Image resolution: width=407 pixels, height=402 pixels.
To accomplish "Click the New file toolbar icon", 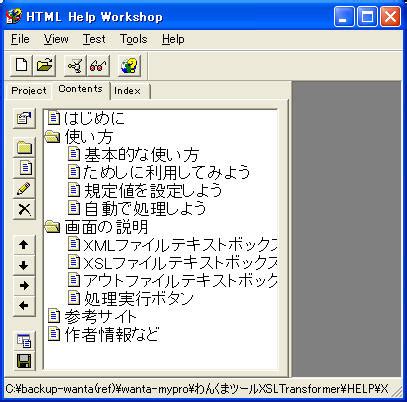I will 22,65.
